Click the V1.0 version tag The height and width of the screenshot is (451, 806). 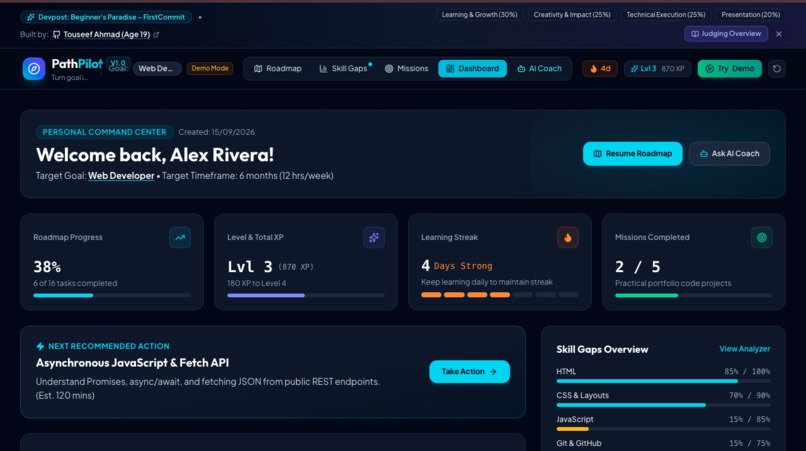[x=118, y=63]
